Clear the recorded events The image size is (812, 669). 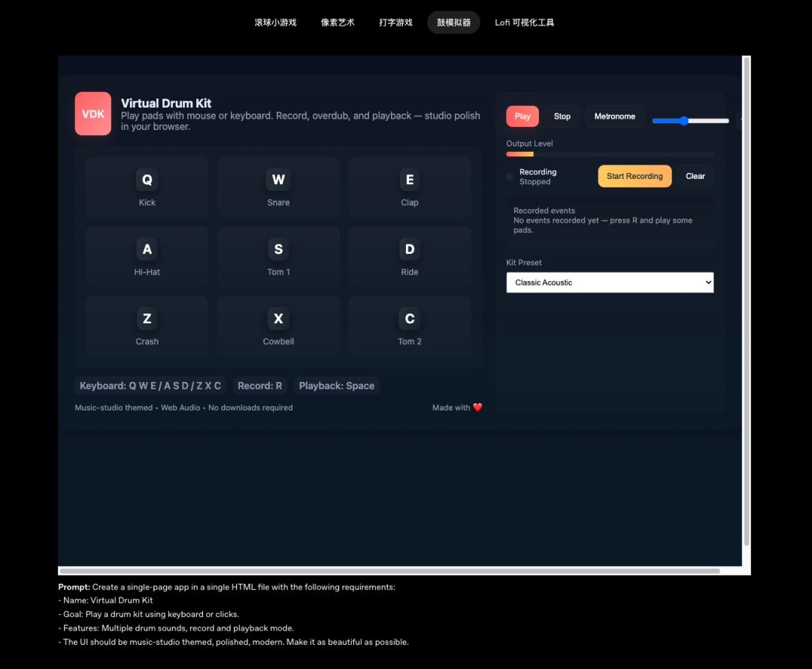point(695,176)
